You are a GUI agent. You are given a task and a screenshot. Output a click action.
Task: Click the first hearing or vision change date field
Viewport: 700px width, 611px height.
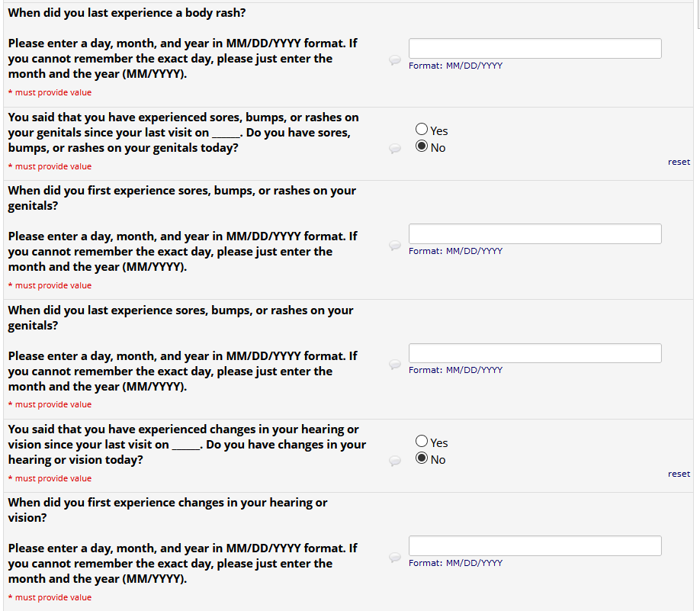535,545
